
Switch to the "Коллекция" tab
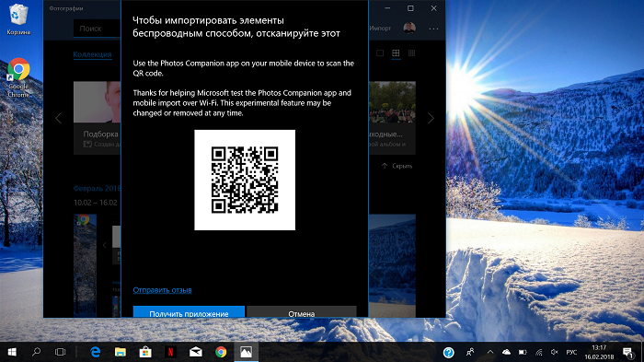click(92, 54)
